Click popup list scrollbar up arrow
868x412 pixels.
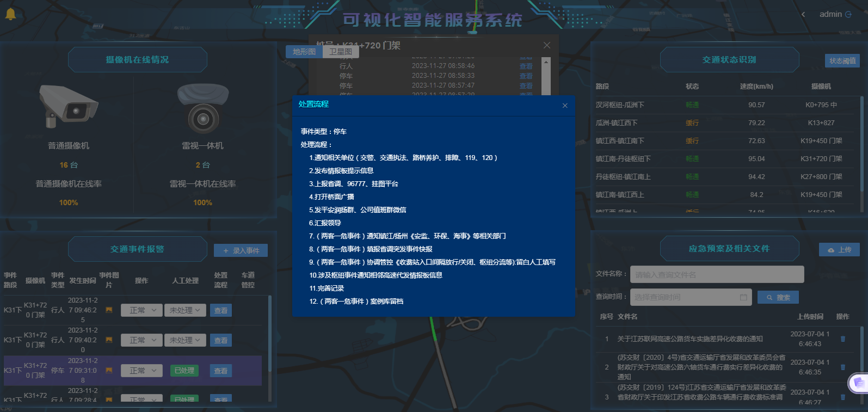(x=547, y=62)
